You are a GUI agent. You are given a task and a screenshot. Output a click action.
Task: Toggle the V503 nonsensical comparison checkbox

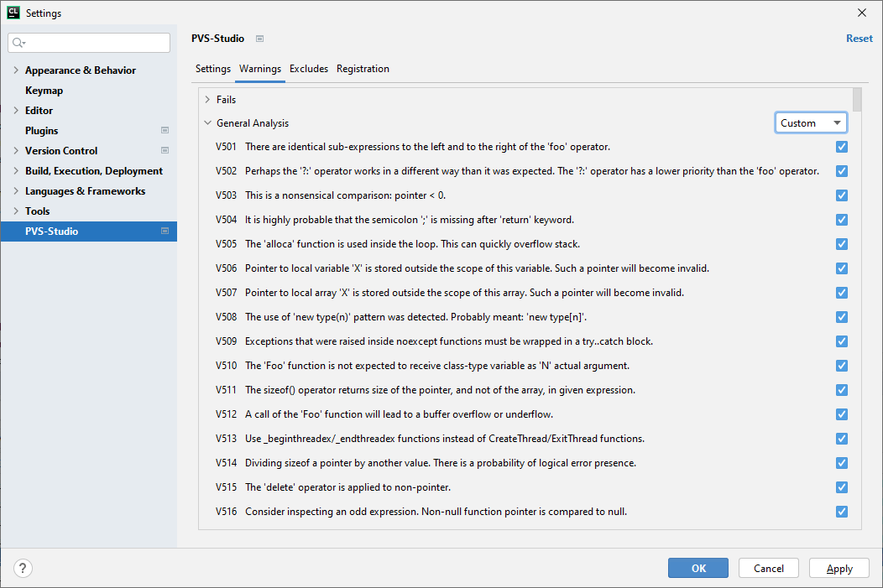(x=842, y=195)
